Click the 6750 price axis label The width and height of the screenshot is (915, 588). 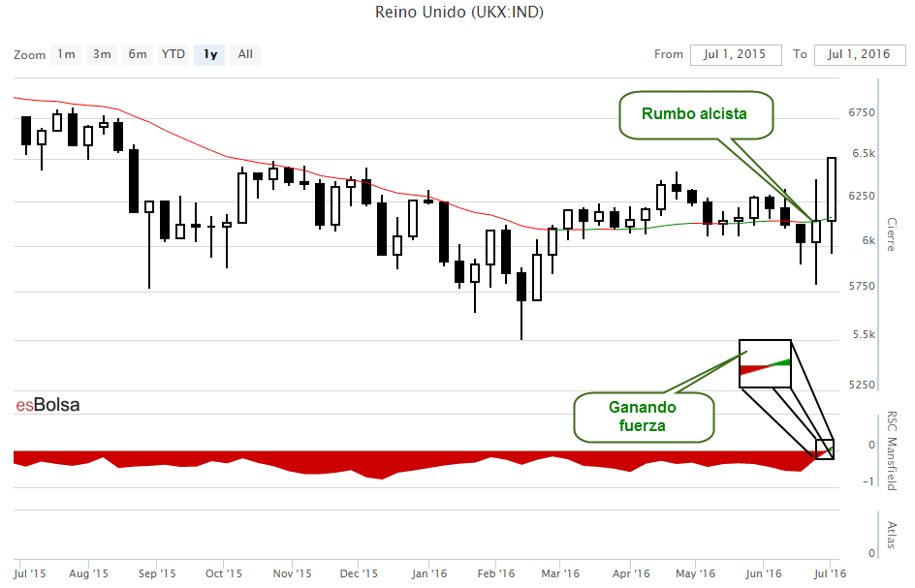click(x=862, y=112)
